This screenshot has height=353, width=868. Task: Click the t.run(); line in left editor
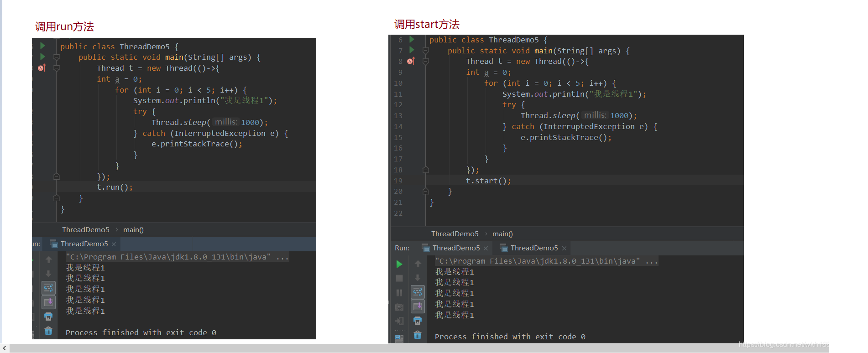coord(115,187)
